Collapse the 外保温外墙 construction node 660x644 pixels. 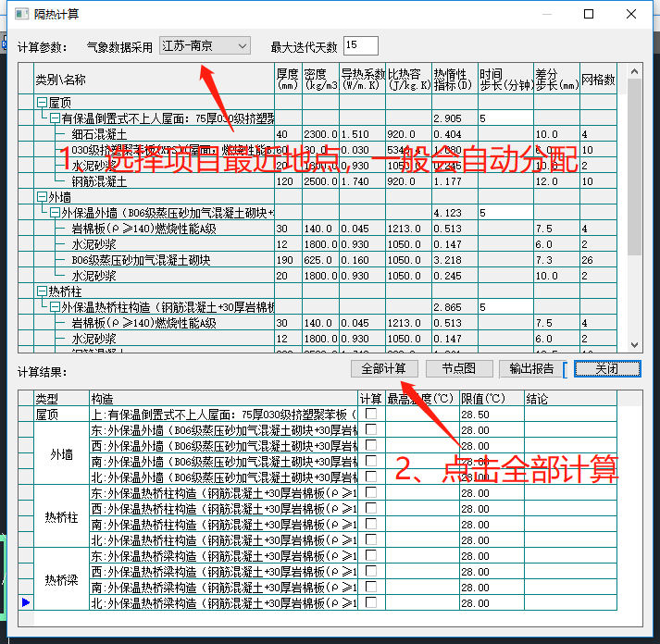coord(55,213)
